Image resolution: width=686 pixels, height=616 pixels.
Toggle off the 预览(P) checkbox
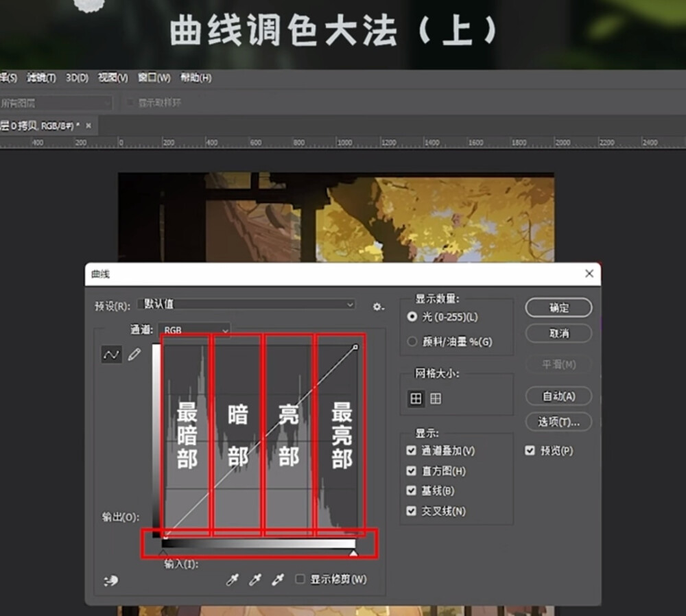click(x=530, y=451)
